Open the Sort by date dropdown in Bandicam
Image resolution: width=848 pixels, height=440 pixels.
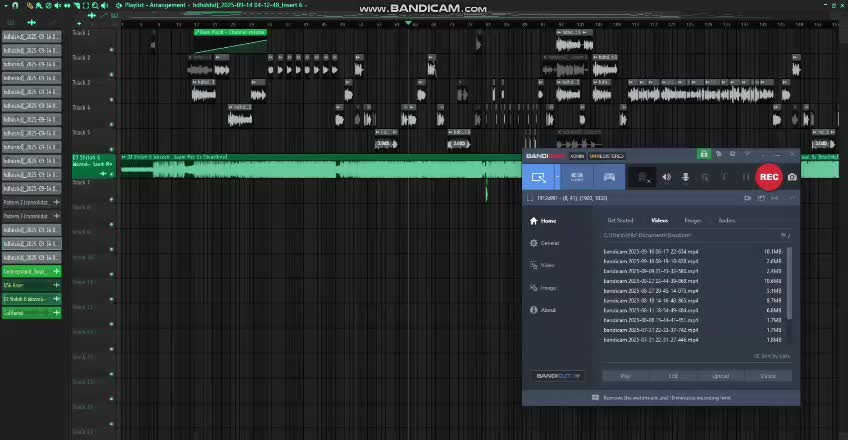[772, 356]
